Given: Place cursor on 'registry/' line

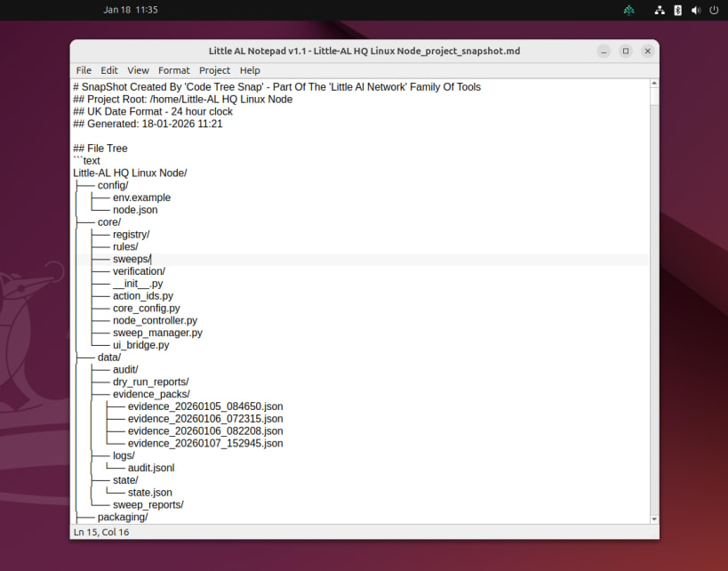Looking at the screenshot, I should (131, 235).
